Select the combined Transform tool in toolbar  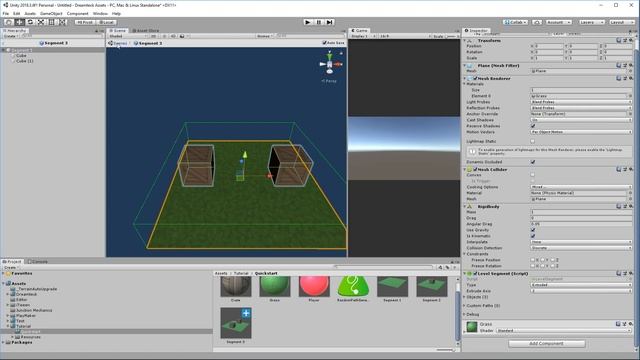click(x=62, y=22)
